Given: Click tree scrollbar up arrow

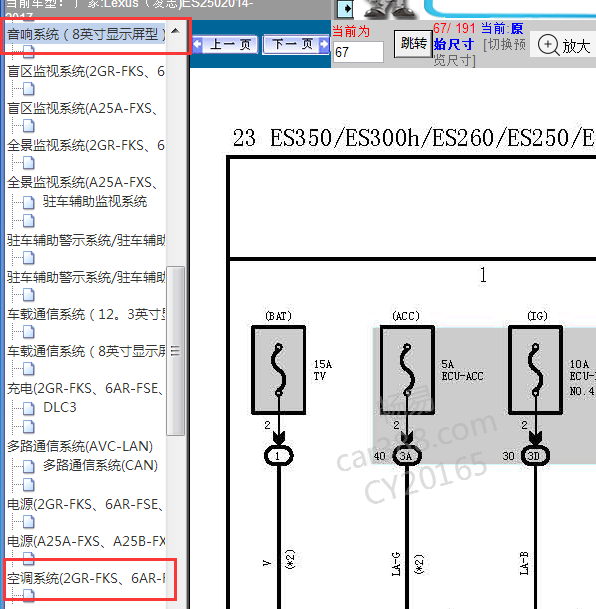Looking at the screenshot, I should 175,31.
